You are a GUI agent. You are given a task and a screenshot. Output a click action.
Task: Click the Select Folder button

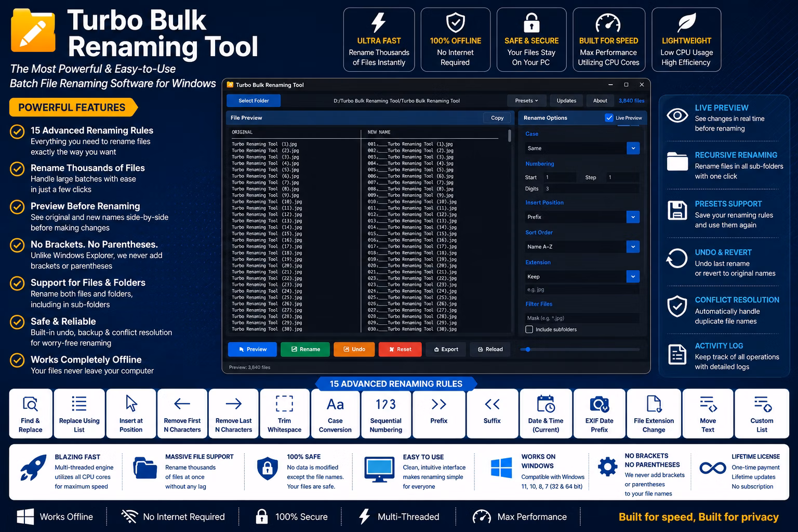[x=254, y=101]
